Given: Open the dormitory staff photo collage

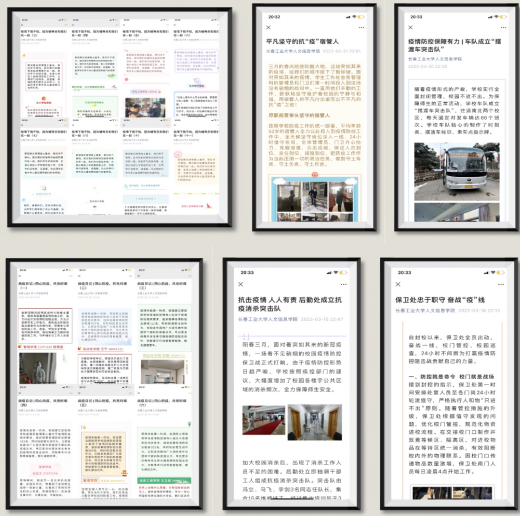Looking at the screenshot, I should click(315, 199).
